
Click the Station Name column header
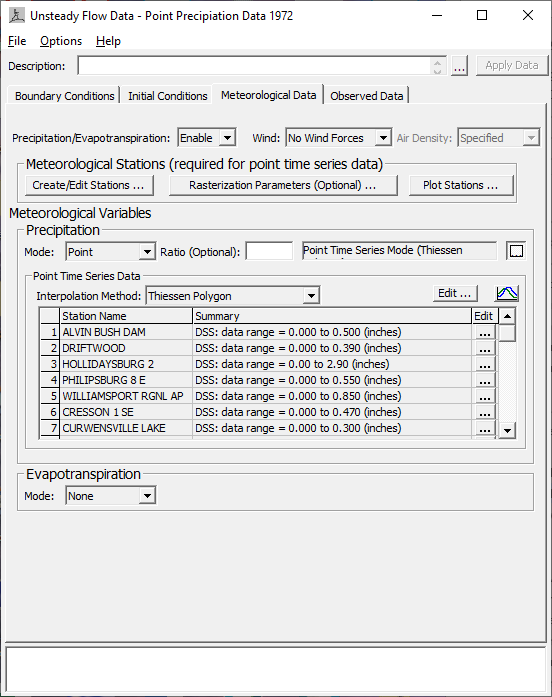[x=126, y=316]
